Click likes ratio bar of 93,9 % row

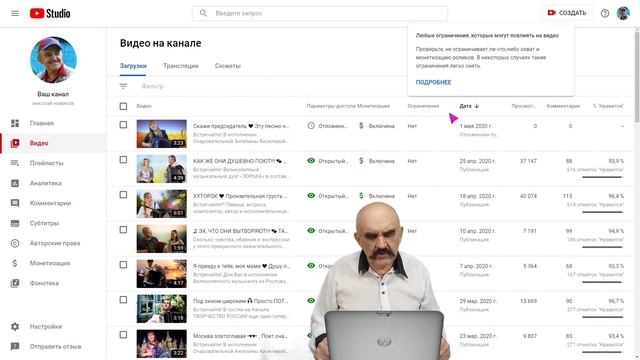602,177
